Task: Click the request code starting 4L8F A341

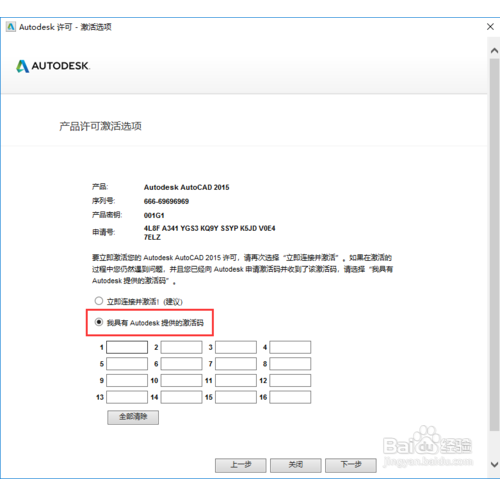Action: (209, 233)
